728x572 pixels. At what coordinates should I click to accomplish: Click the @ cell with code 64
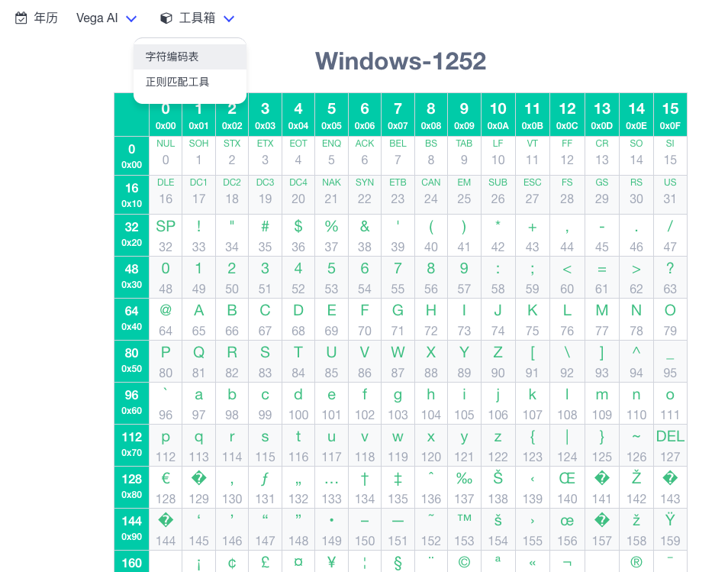(166, 319)
